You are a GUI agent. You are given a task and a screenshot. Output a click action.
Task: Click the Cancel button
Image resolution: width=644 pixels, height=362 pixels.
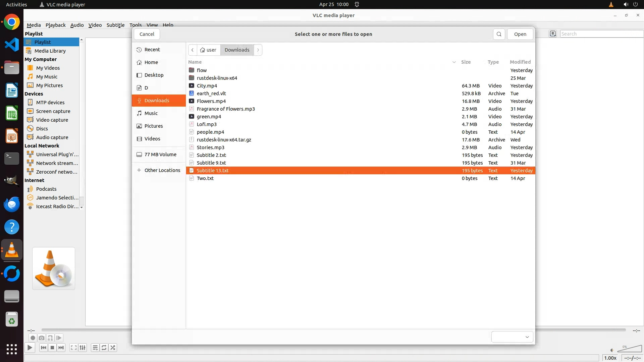147,34
